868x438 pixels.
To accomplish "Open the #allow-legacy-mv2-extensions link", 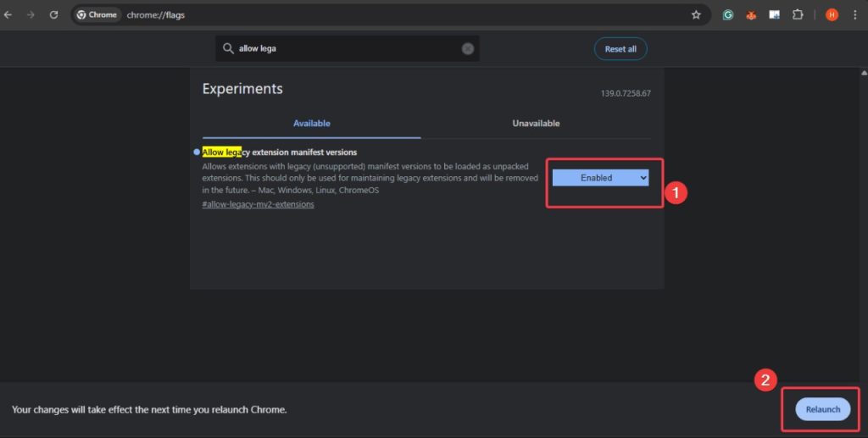I will [258, 204].
